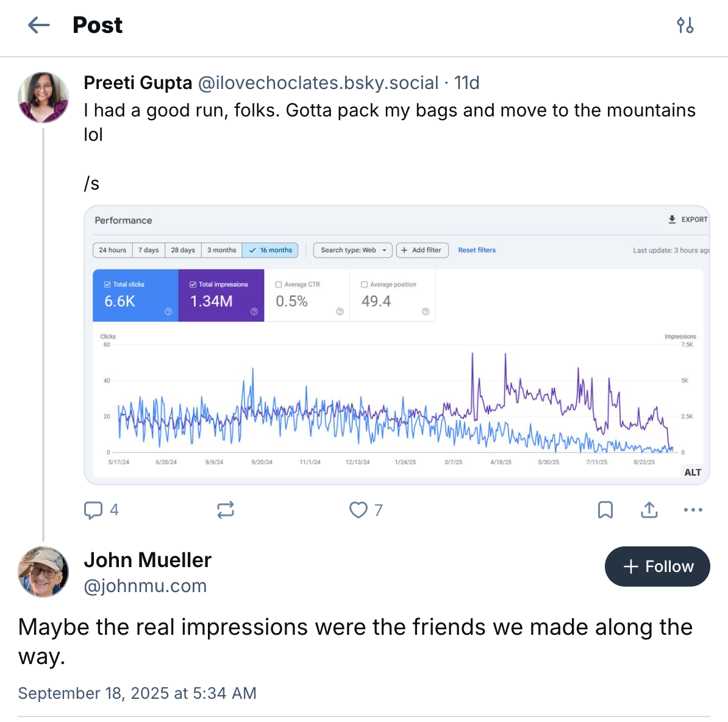The width and height of the screenshot is (728, 722).
Task: Click the EXPORT download button
Action: pos(688,220)
